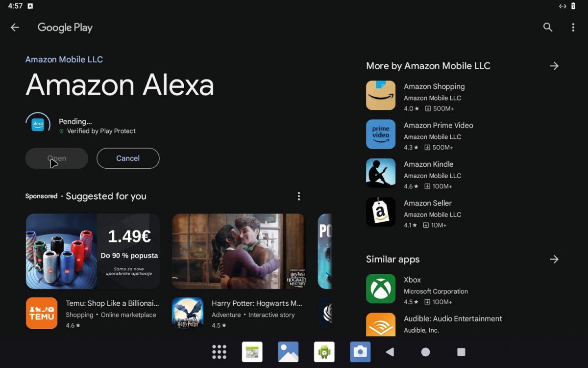Click the partially visible third ad card
The width and height of the screenshot is (588, 368).
(325, 251)
